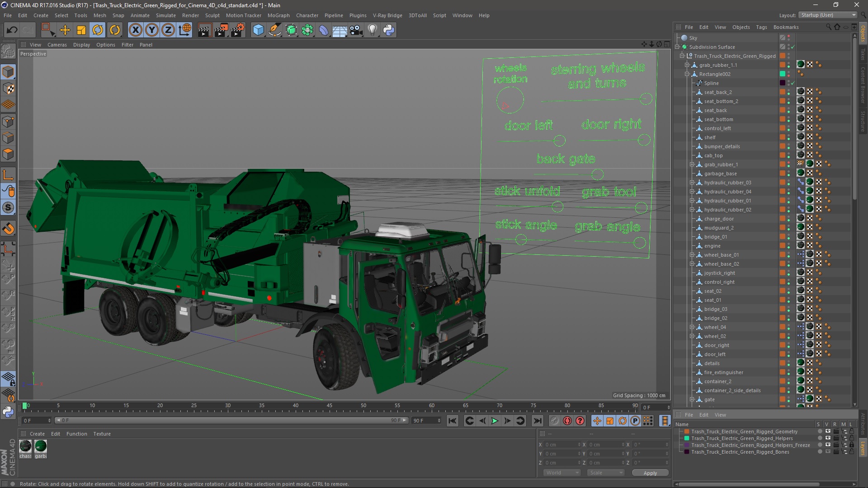Switch to Texture mode checkered cube icon
The image size is (868, 488).
pyautogui.click(x=8, y=89)
